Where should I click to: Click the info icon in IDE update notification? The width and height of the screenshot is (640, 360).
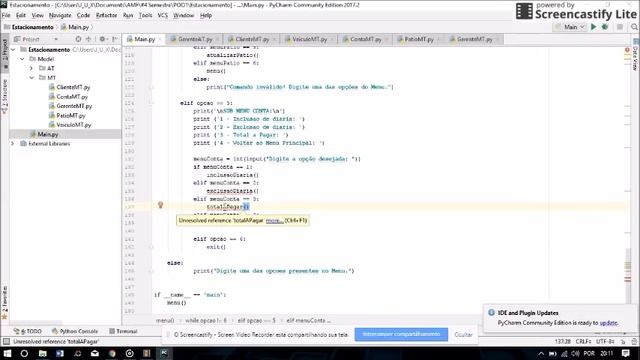(491, 313)
